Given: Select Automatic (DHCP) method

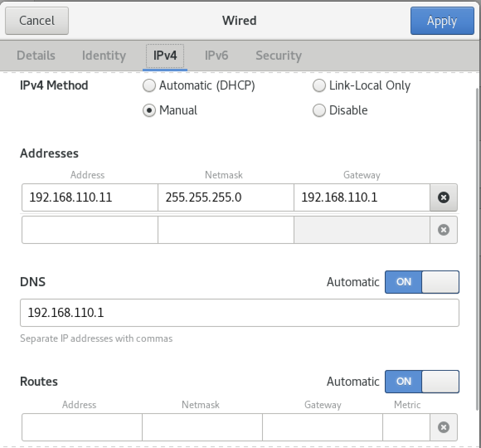Looking at the screenshot, I should coord(199,85).
